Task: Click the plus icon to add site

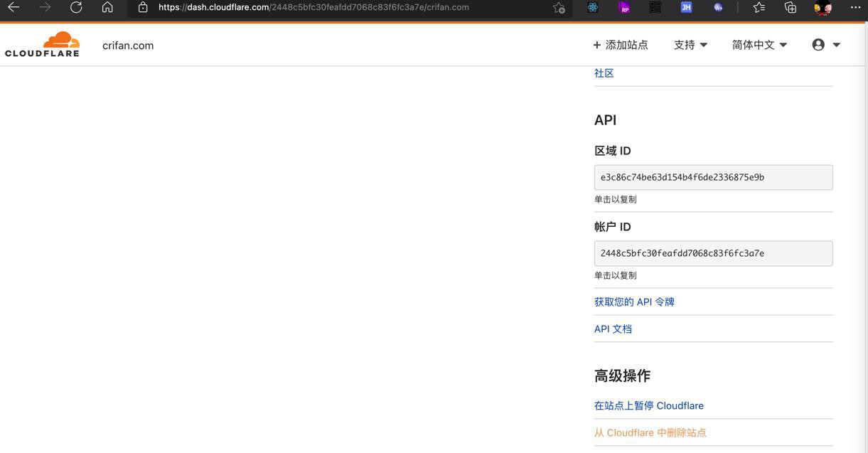Action: pyautogui.click(x=596, y=45)
